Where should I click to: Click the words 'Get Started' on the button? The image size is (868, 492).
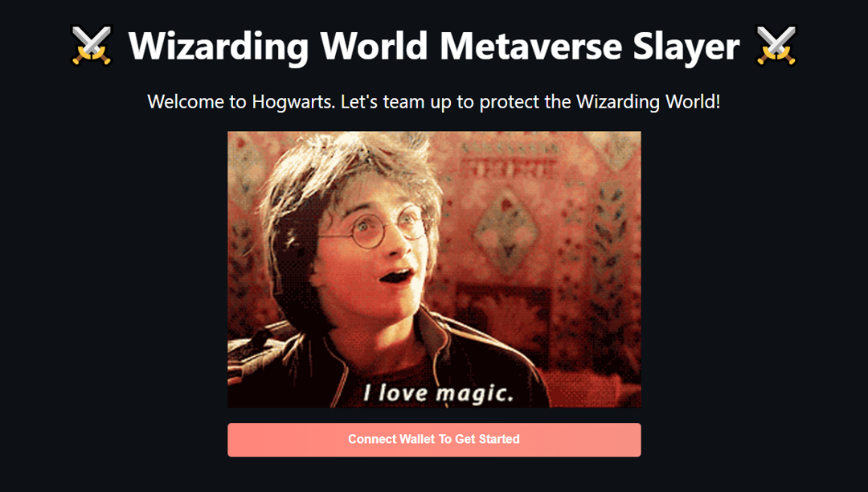(x=488, y=440)
